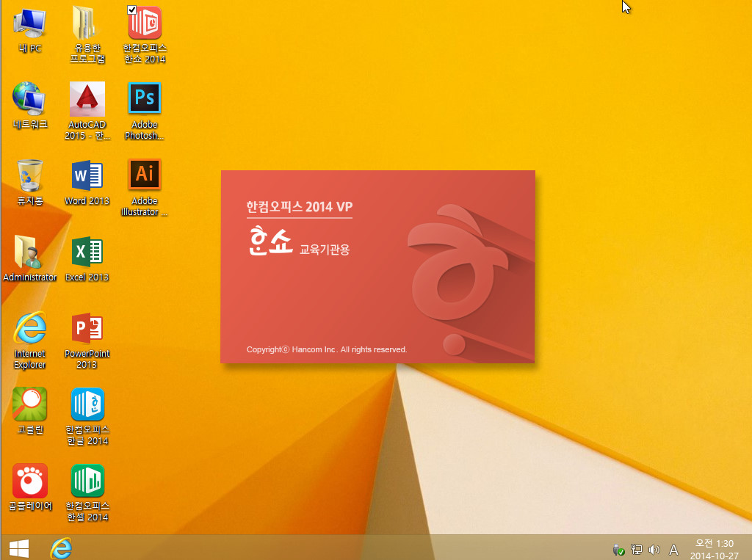Viewport: 752px width, 560px height.
Task: Select 한컴오피스 한셀 2014 icon
Action: pos(87,492)
